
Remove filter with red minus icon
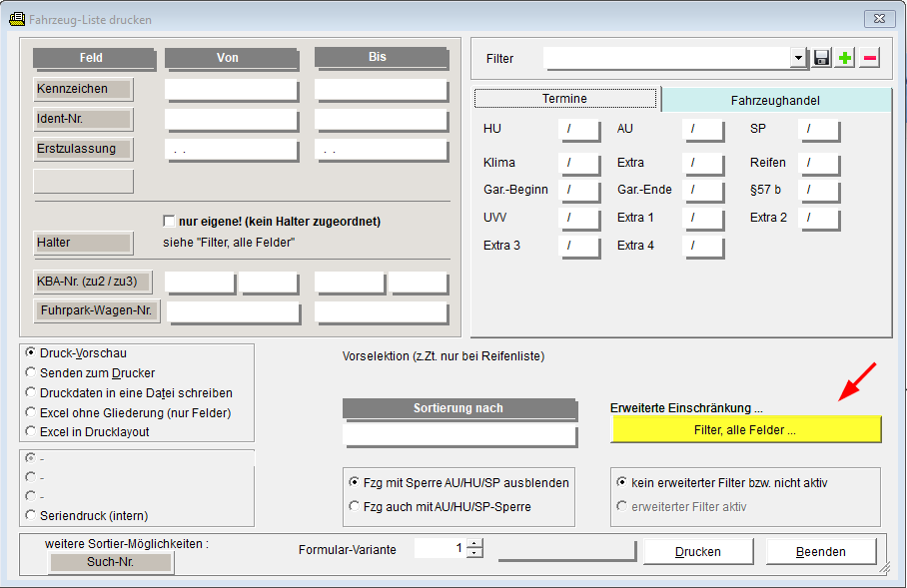(869, 58)
